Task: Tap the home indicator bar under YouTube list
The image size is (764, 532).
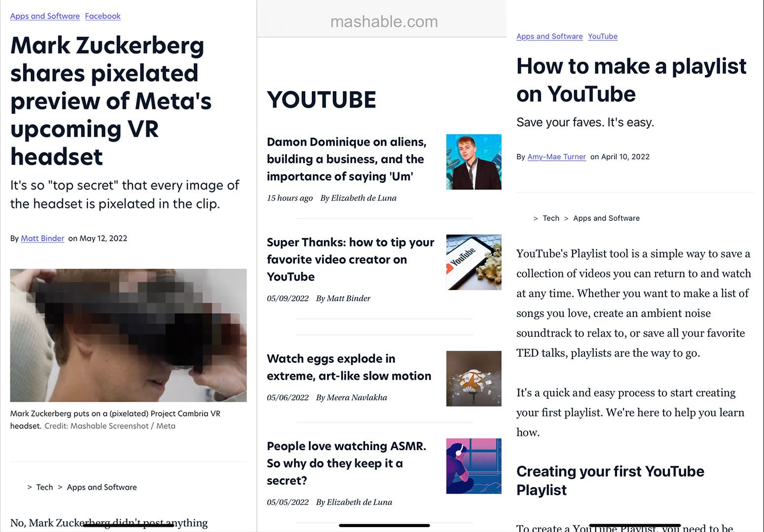Action: tap(384, 526)
